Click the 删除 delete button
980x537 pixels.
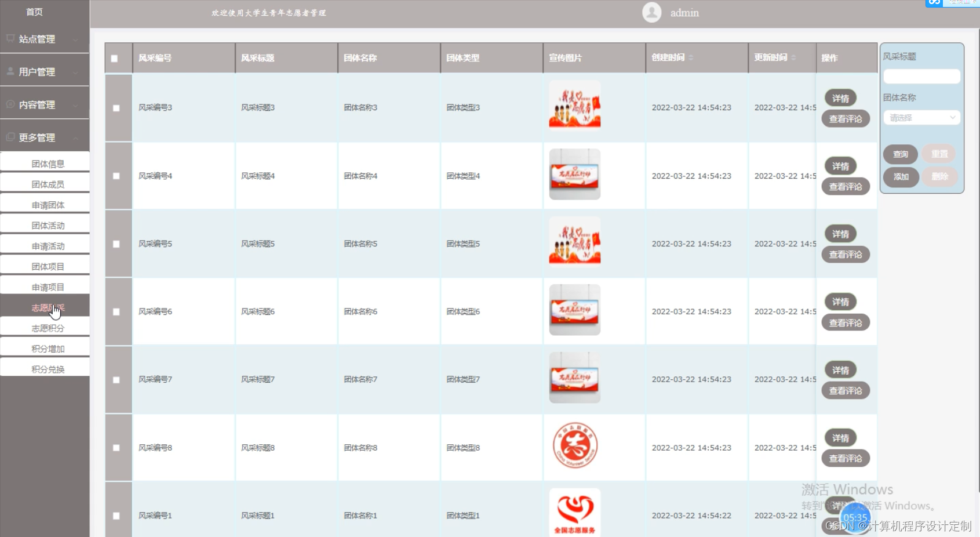(939, 176)
